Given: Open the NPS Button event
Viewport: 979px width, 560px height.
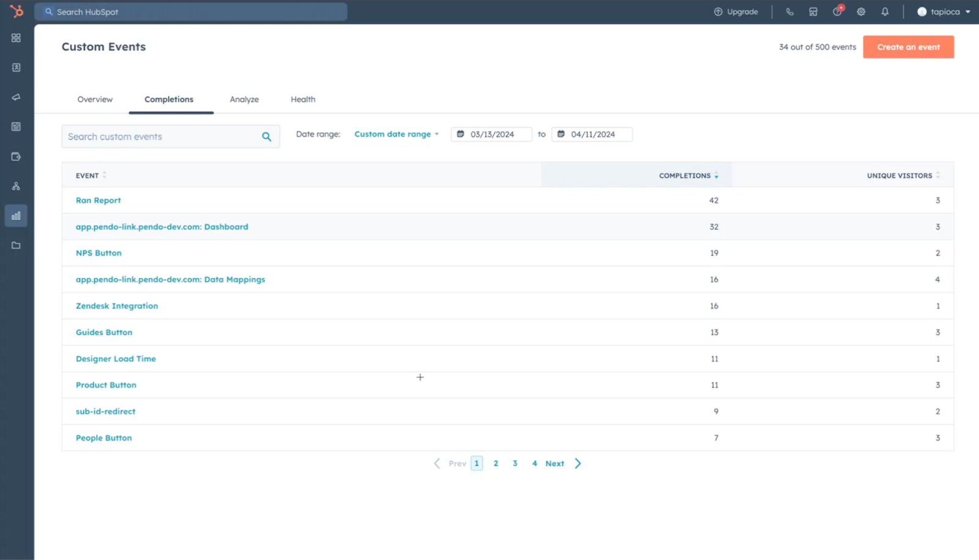Looking at the screenshot, I should [99, 253].
